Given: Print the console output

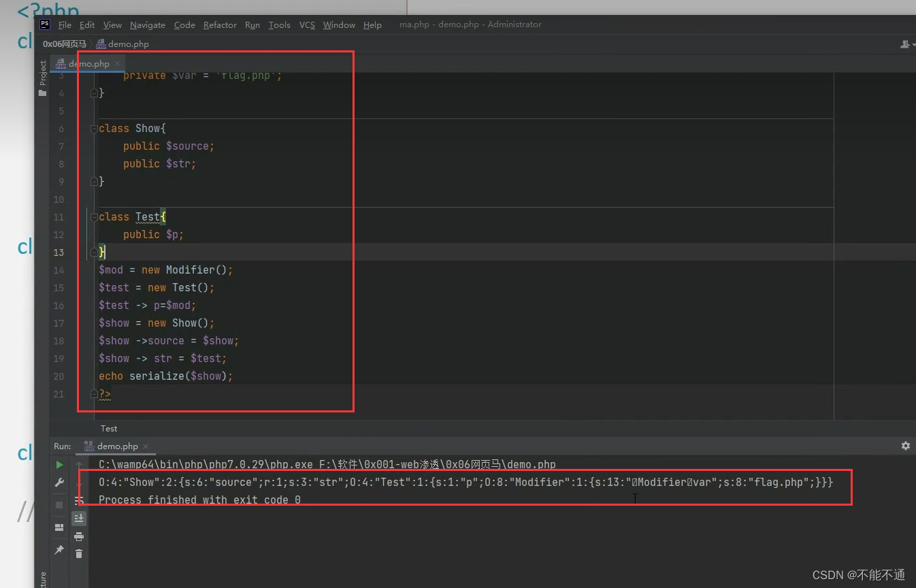Looking at the screenshot, I should tap(79, 536).
